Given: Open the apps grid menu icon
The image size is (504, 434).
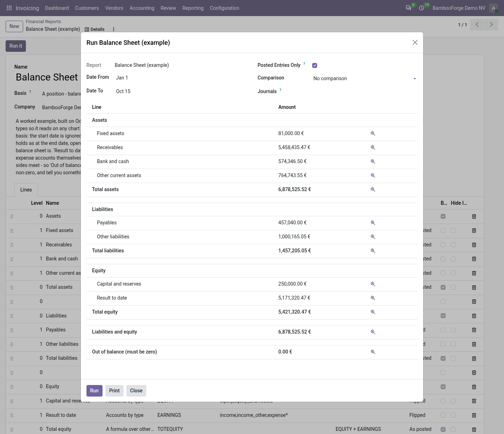Looking at the screenshot, I should click(9, 8).
